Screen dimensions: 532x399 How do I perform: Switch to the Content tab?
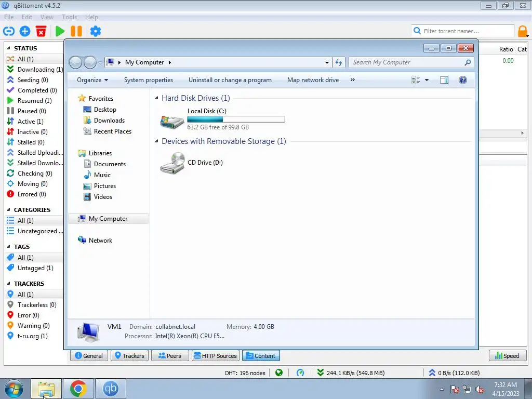261,355
